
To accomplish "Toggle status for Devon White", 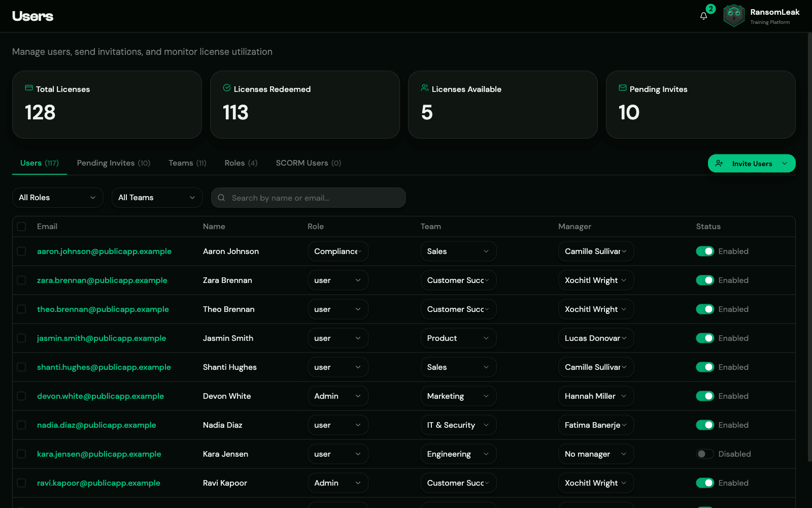I will (705, 396).
